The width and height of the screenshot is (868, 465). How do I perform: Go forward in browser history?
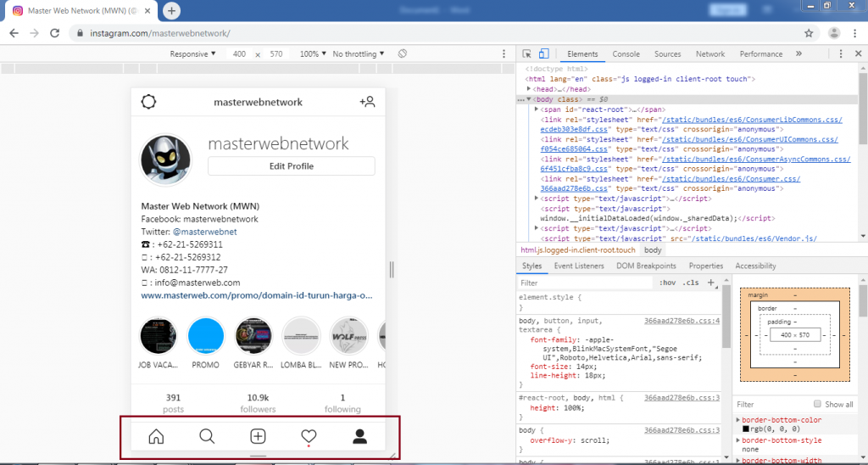34,33
